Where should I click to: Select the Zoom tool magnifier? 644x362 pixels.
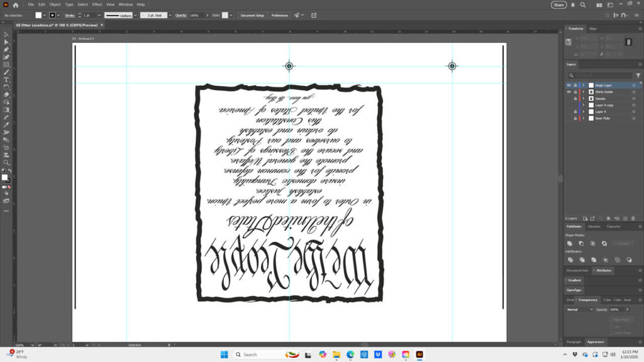tap(6, 163)
